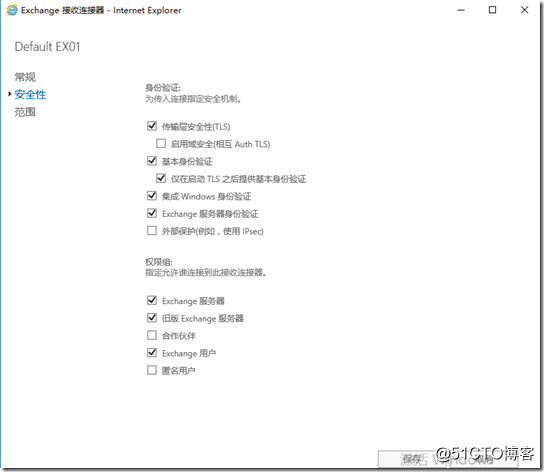Viewport: 544px width, 472px height.
Task: Toggle 集成 Windows 身份验证 checkbox
Action: coord(152,195)
